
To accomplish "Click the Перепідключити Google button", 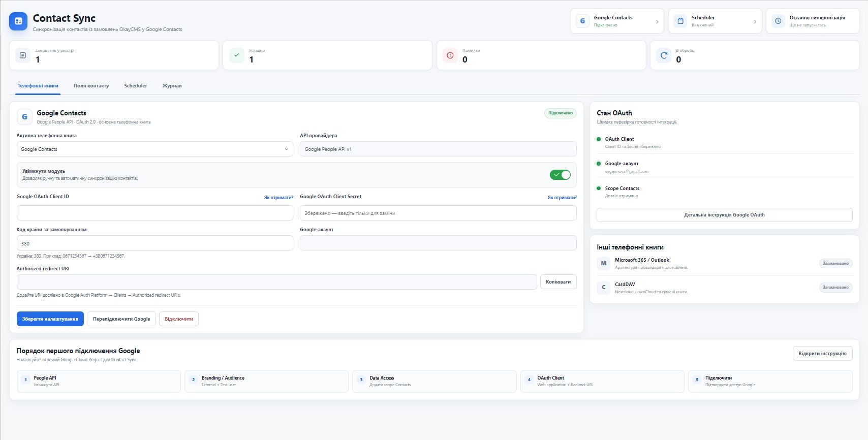I will [121, 319].
